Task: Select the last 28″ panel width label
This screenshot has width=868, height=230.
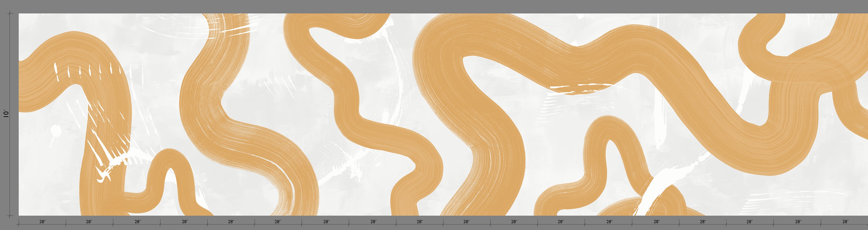Action: pyautogui.click(x=845, y=221)
